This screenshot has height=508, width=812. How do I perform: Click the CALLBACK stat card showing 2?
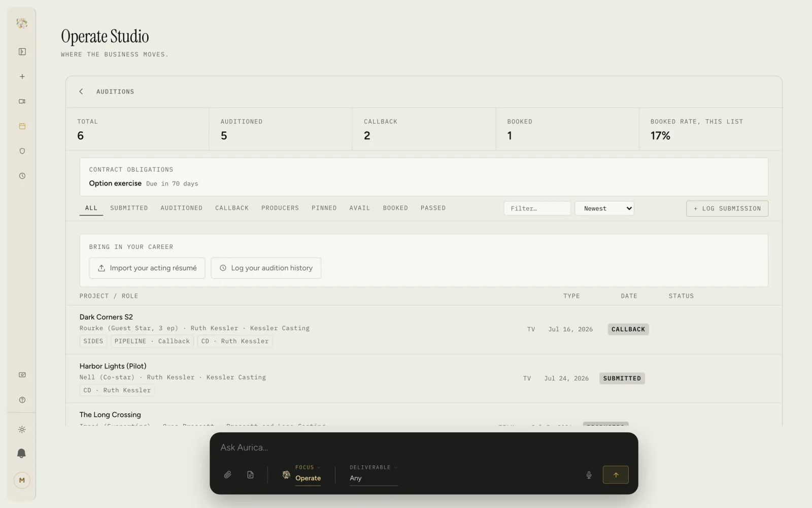[x=424, y=129]
